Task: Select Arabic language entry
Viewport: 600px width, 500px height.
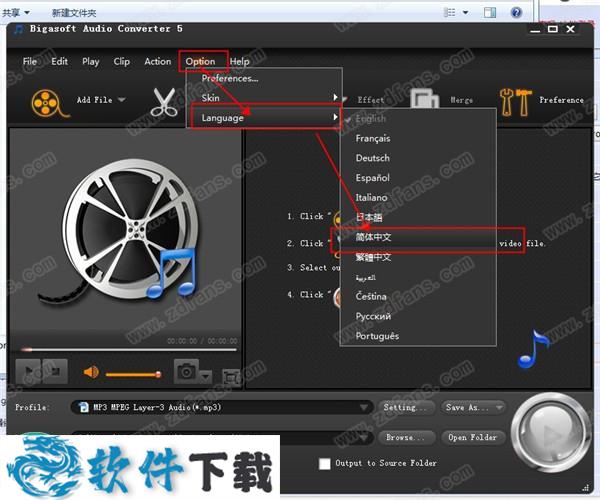Action: pos(418,277)
